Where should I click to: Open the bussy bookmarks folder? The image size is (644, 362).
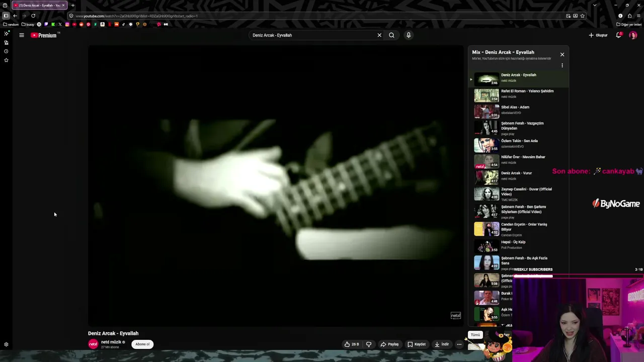coord(28,24)
